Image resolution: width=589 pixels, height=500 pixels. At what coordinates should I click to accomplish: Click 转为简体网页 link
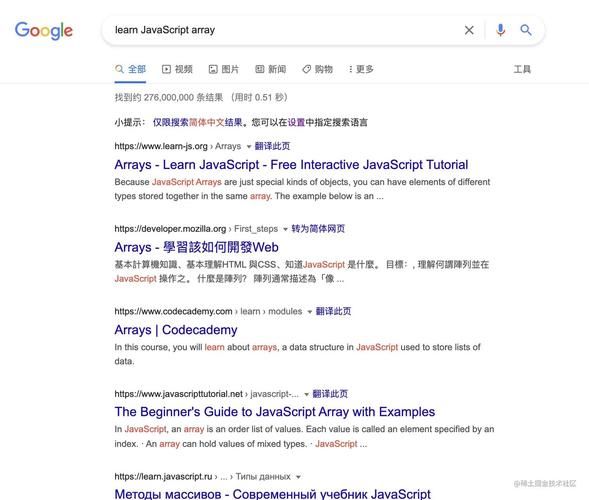tap(318, 229)
